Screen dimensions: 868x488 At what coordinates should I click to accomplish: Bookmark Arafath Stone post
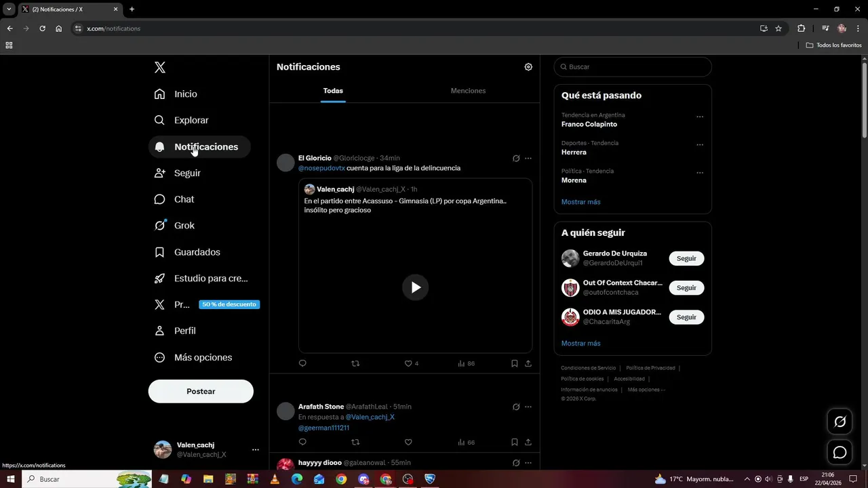click(515, 442)
